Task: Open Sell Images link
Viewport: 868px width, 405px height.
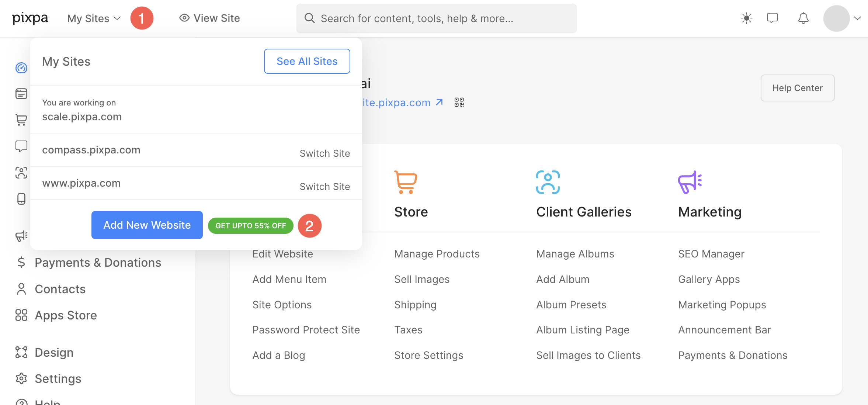Action: pyautogui.click(x=422, y=279)
